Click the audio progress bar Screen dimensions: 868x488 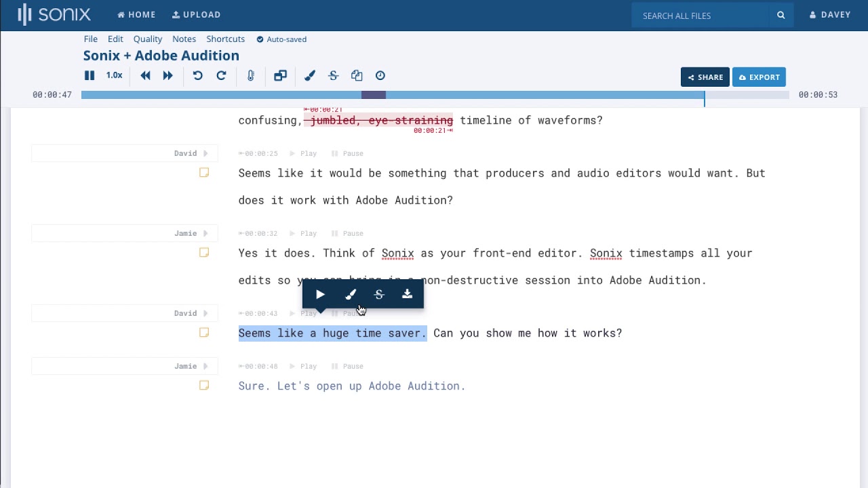click(435, 95)
